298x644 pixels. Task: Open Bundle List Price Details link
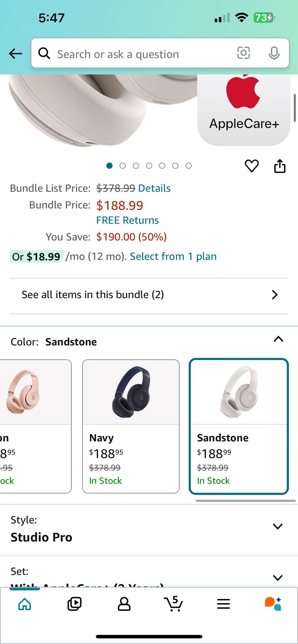(x=154, y=188)
